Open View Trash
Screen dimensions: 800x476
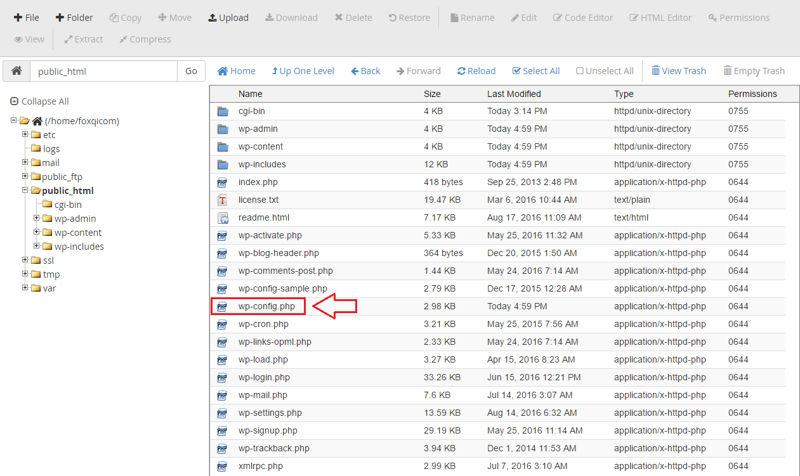click(679, 71)
